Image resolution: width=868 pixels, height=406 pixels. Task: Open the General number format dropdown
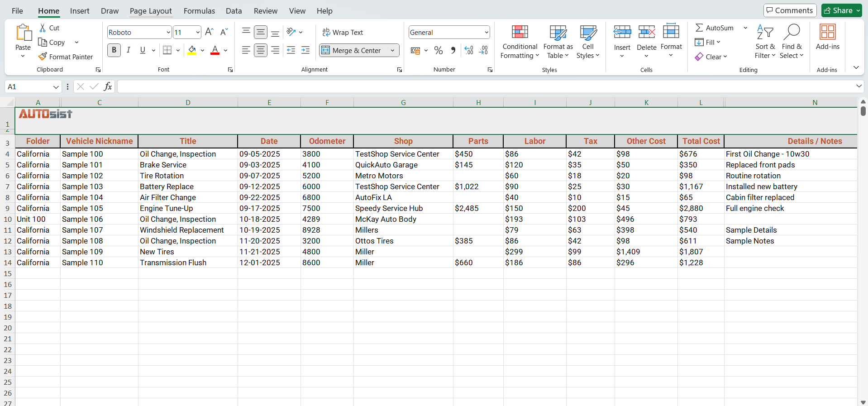486,32
